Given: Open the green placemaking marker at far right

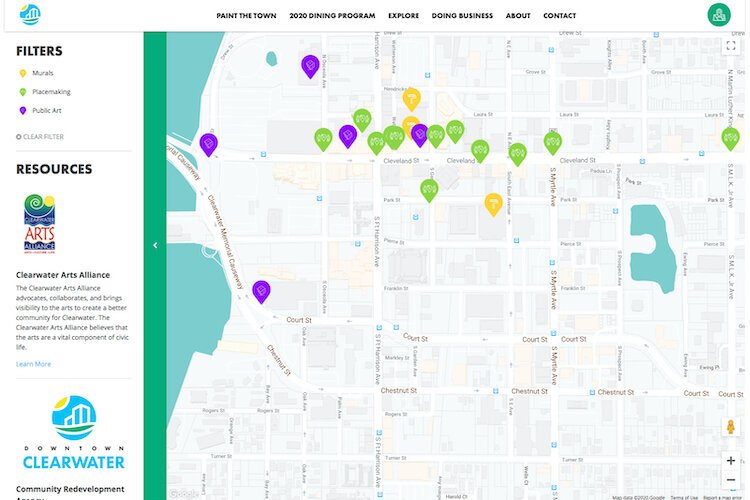Looking at the screenshot, I should tap(730, 138).
